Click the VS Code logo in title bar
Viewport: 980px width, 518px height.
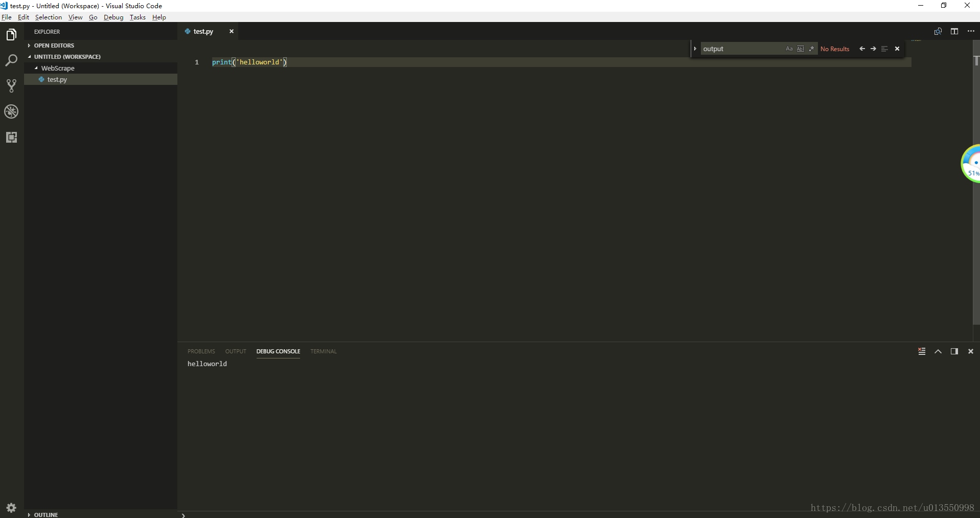(x=4, y=6)
